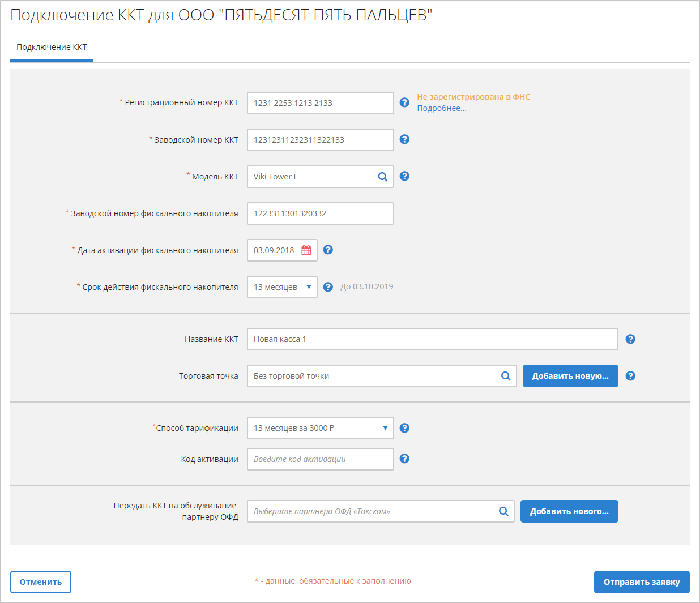Open the Модель ККТ selection field
Viewport: 700px width, 603px height.
(x=311, y=177)
